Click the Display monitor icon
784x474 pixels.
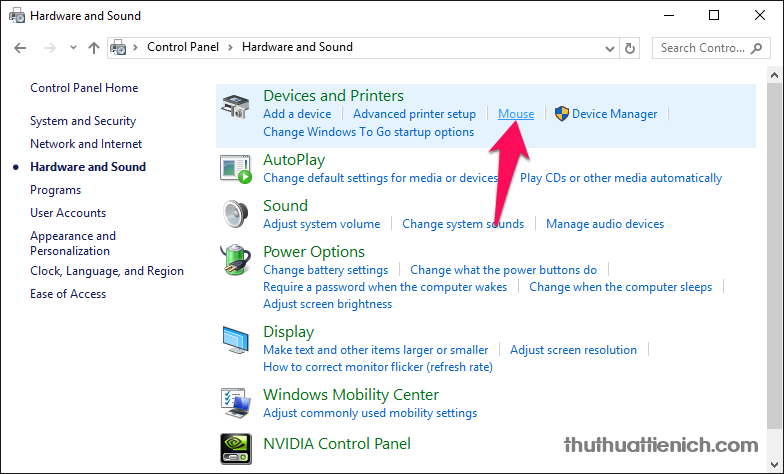[x=236, y=340]
